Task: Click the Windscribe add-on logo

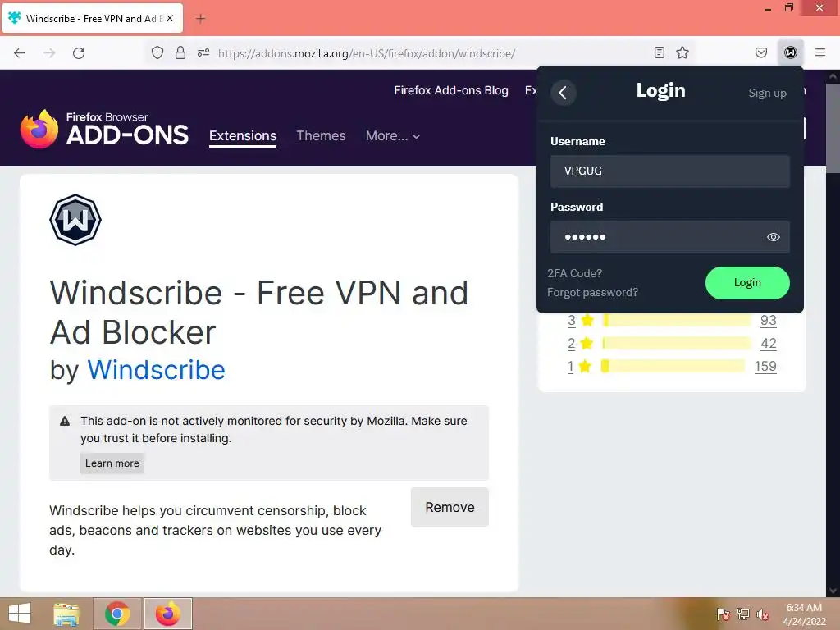Action: [x=75, y=220]
